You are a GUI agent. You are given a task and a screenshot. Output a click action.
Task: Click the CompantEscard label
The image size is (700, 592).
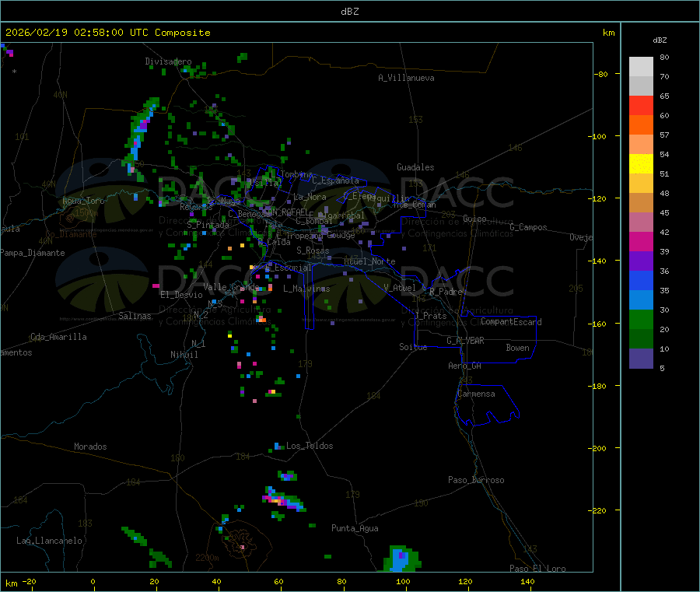click(x=511, y=322)
